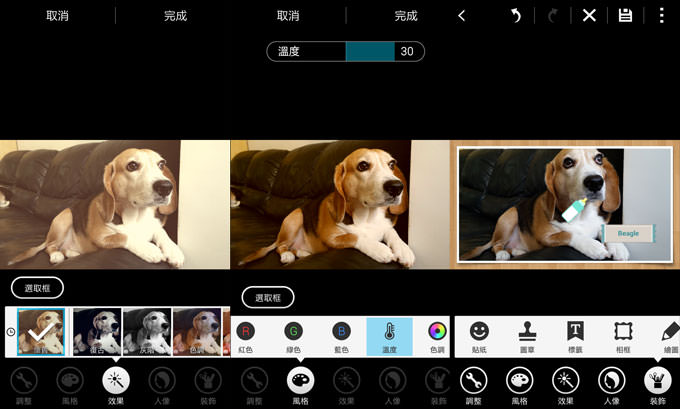The height and width of the screenshot is (409, 680).
Task: Open the 色調 color wheel option
Action: 437,336
